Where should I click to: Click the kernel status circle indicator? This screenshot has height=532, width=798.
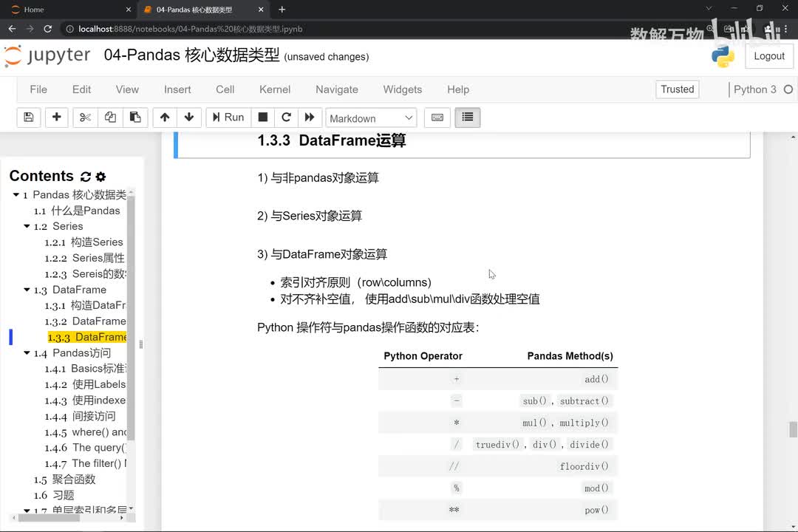(788, 89)
